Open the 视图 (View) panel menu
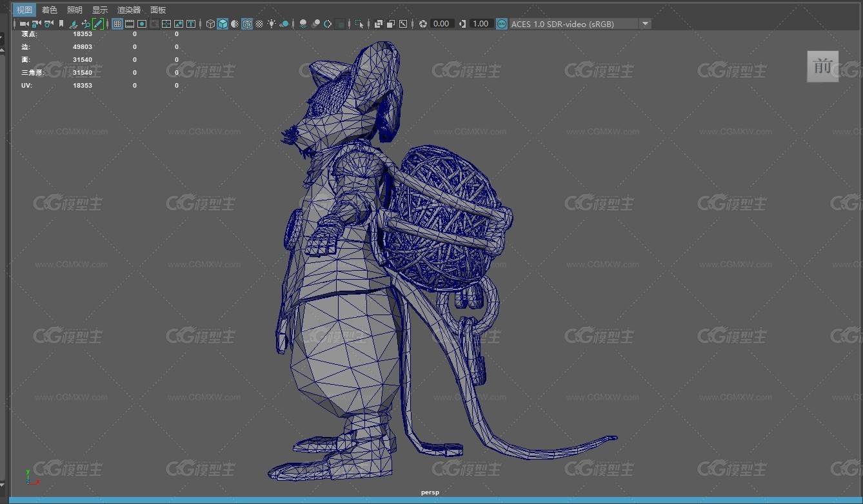Screen dimensions: 863x504 pyautogui.click(x=25, y=10)
